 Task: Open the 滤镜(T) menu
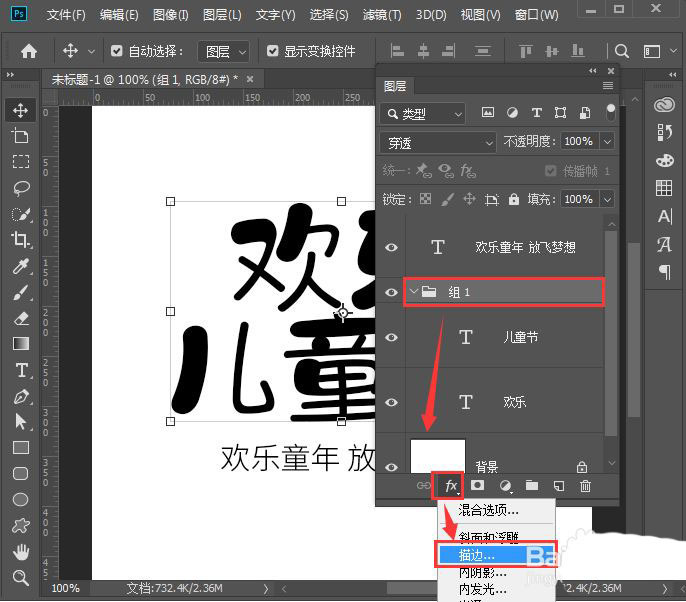[382, 15]
